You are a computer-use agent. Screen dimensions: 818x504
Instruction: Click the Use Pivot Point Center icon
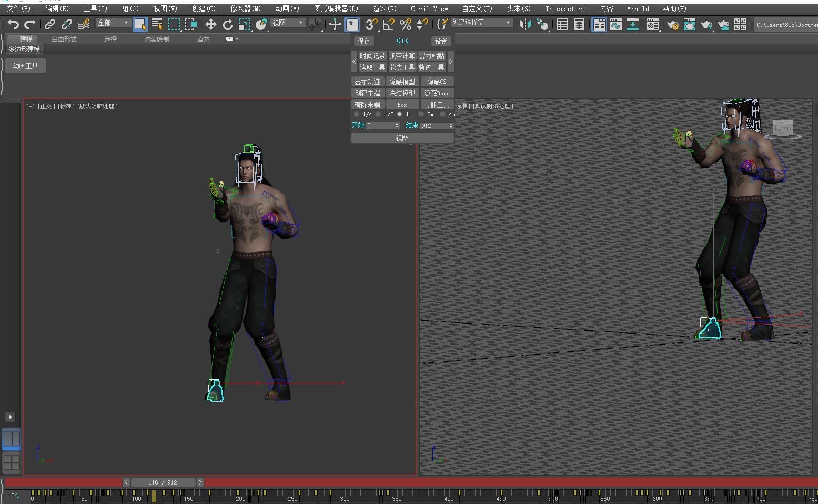[315, 24]
